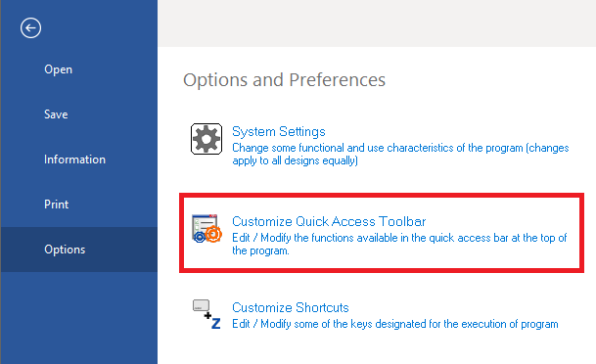Select Open in the blue sidebar

pyautogui.click(x=58, y=69)
